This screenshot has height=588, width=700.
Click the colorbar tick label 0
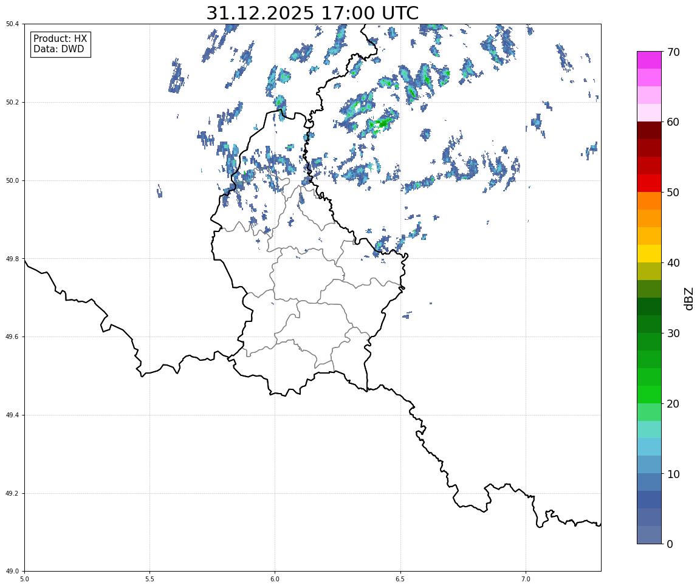(x=670, y=544)
